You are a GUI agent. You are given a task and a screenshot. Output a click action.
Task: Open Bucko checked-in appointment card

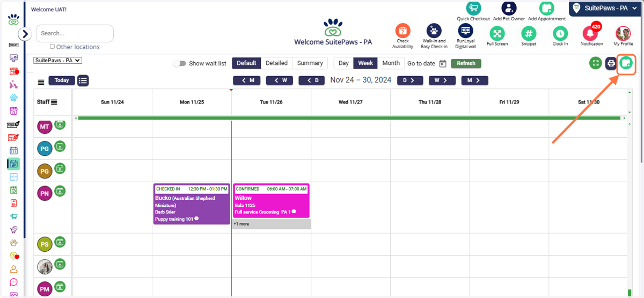pyautogui.click(x=192, y=204)
